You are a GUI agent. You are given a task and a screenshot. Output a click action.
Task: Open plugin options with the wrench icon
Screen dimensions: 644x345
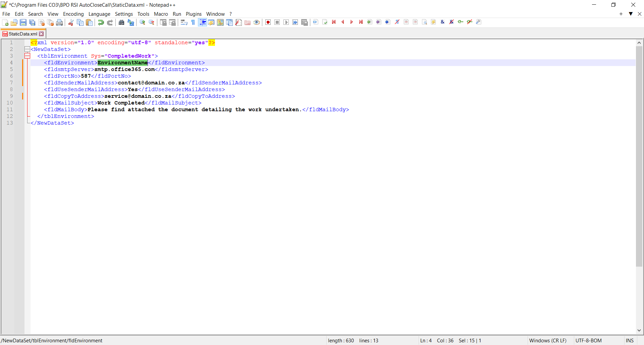479,22
